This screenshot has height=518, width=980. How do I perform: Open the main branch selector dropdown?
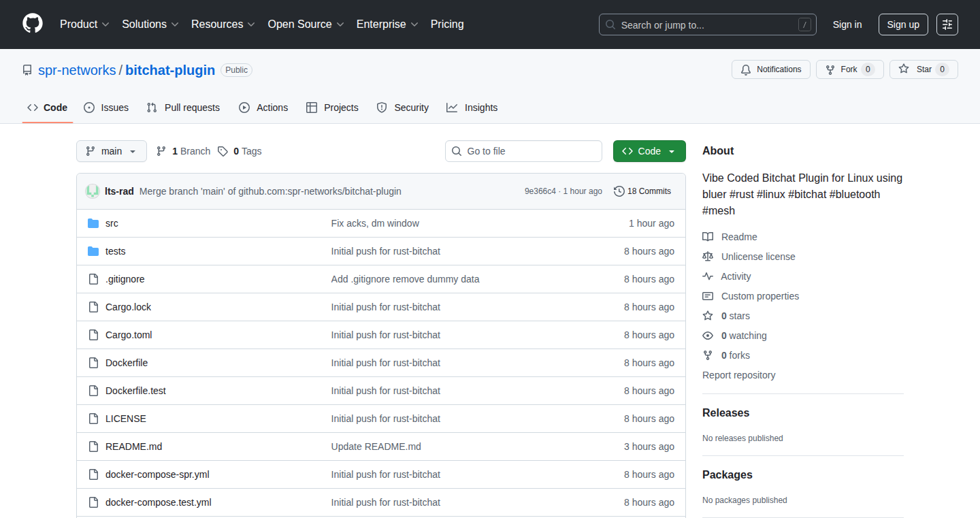112,151
